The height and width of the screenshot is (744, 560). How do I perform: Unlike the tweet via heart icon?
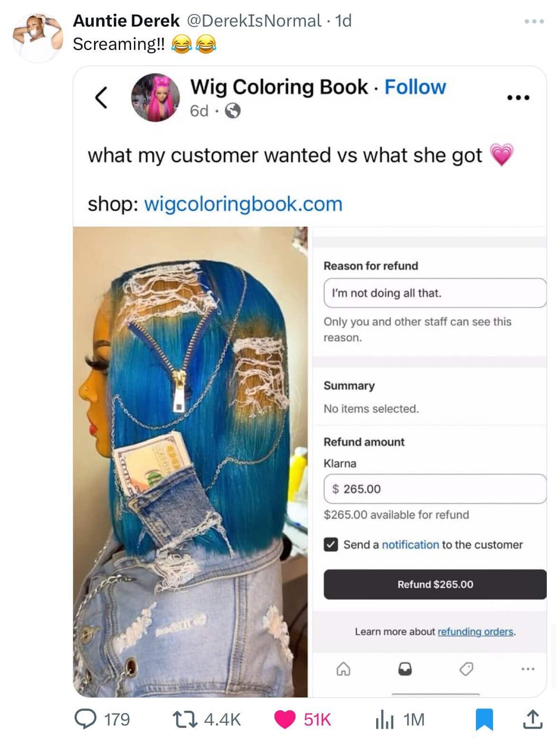[285, 719]
